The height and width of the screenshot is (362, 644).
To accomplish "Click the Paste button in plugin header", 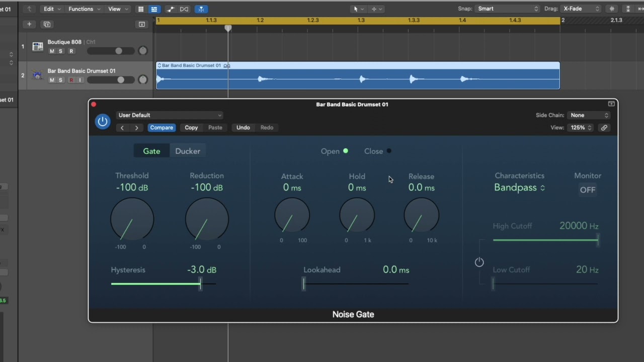I will (x=215, y=128).
